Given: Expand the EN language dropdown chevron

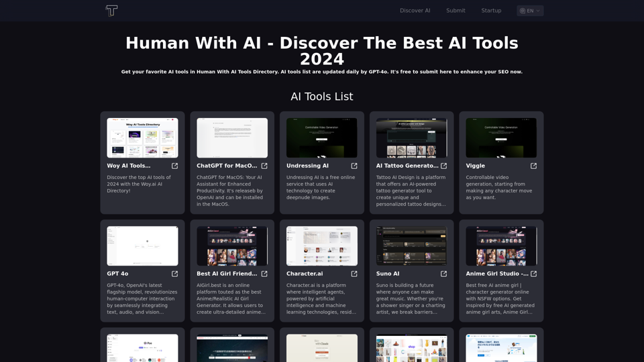Looking at the screenshot, I should 538,11.
